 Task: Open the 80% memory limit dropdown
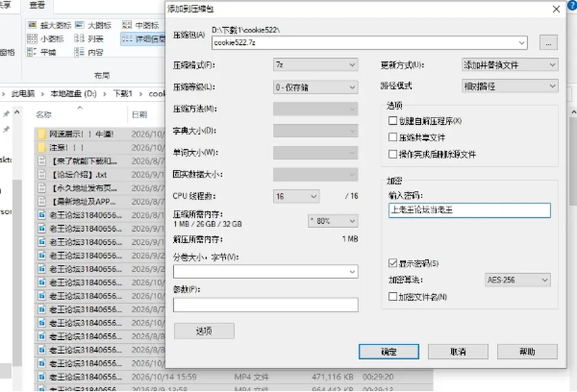click(x=333, y=221)
